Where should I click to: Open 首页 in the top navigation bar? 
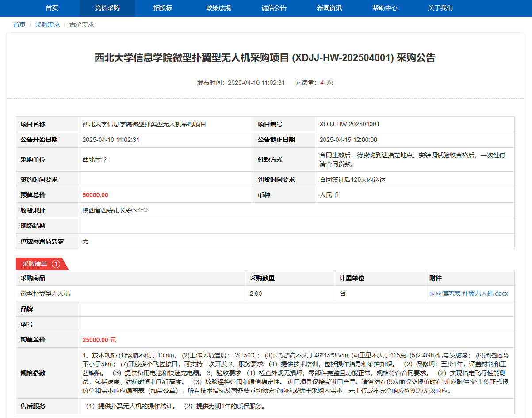[x=52, y=8]
